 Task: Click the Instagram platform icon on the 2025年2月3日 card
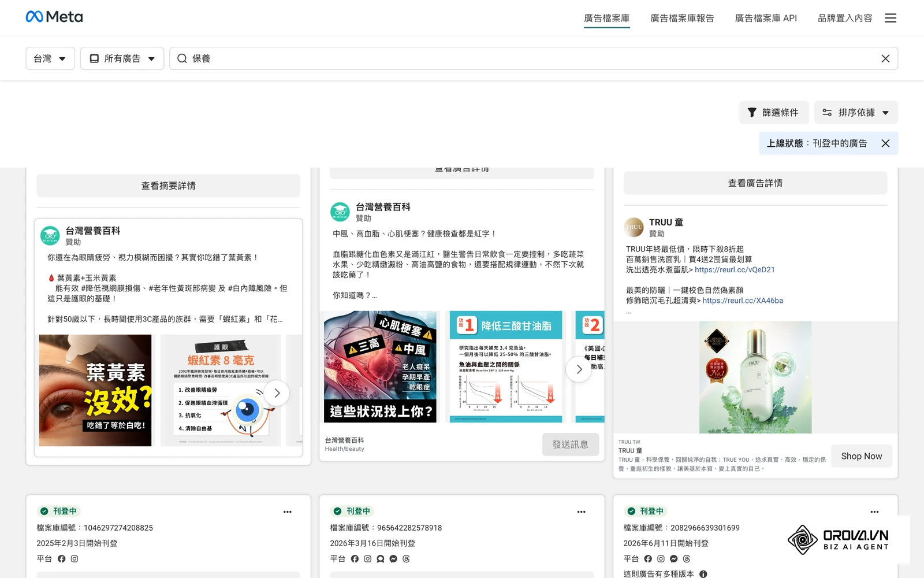coord(74,559)
